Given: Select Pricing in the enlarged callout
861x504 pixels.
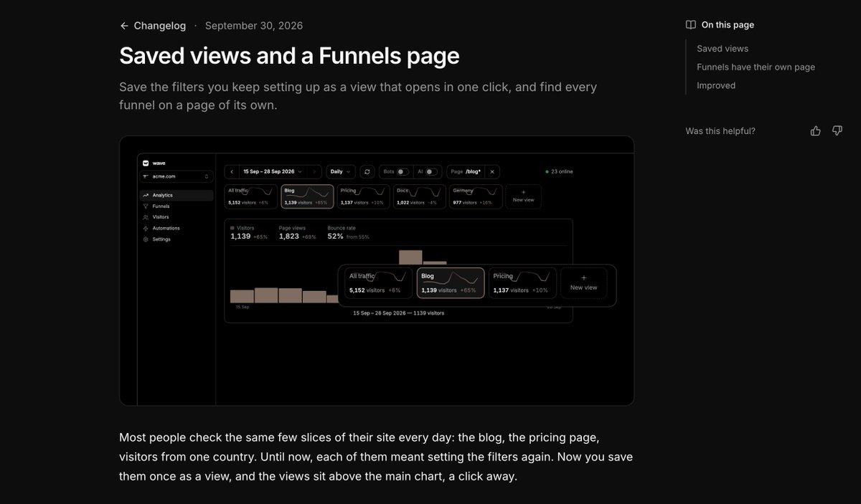Looking at the screenshot, I should (x=522, y=283).
